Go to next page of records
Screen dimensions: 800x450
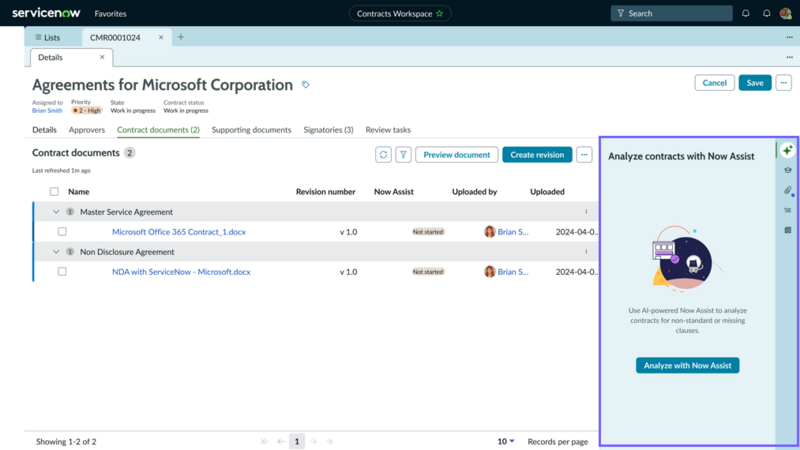click(313, 441)
